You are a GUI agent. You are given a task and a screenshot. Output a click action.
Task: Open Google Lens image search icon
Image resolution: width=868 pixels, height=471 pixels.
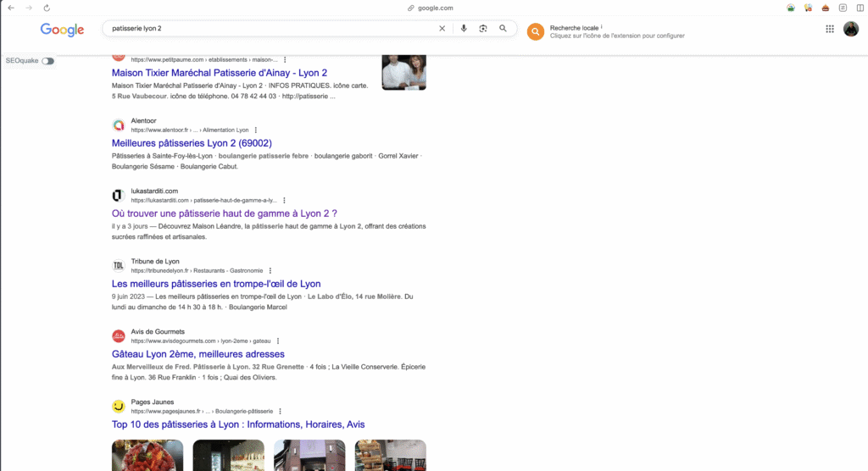483,28
